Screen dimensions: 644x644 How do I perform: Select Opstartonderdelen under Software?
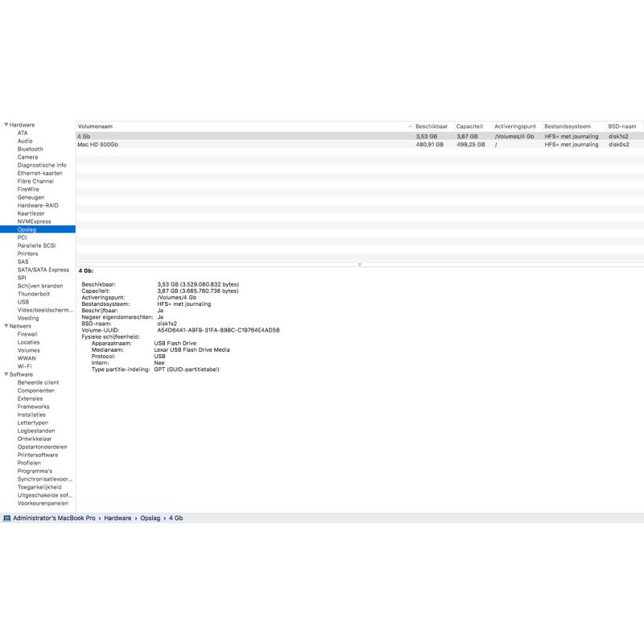43,447
